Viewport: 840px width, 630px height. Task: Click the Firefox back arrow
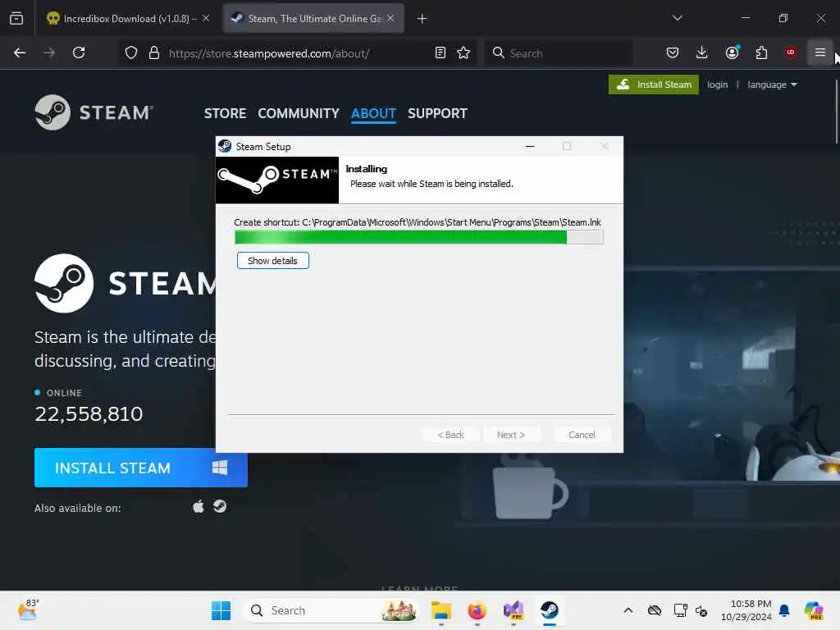click(x=20, y=52)
